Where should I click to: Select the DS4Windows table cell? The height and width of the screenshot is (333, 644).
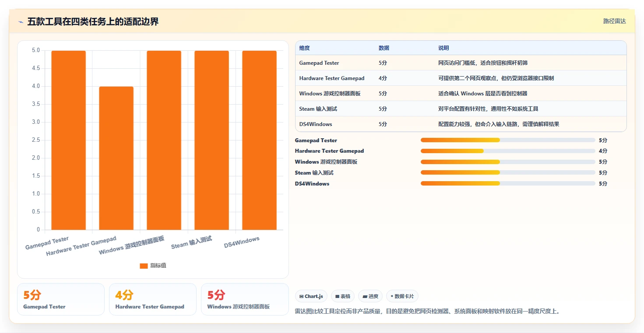coord(316,124)
